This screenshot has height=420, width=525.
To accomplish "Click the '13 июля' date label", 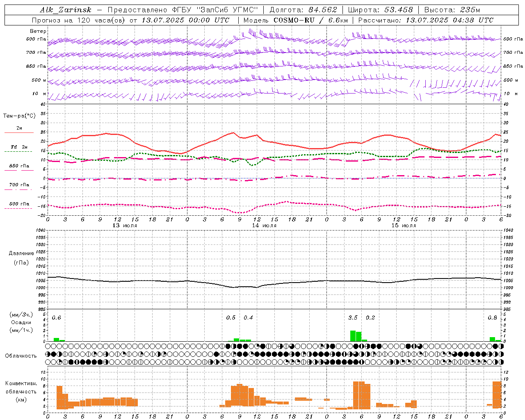I will tap(125, 226).
